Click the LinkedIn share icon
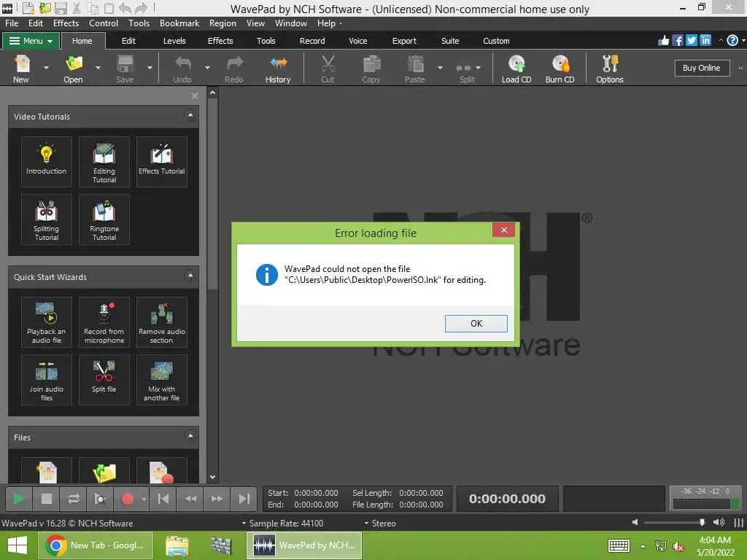747x560 pixels. click(x=705, y=41)
